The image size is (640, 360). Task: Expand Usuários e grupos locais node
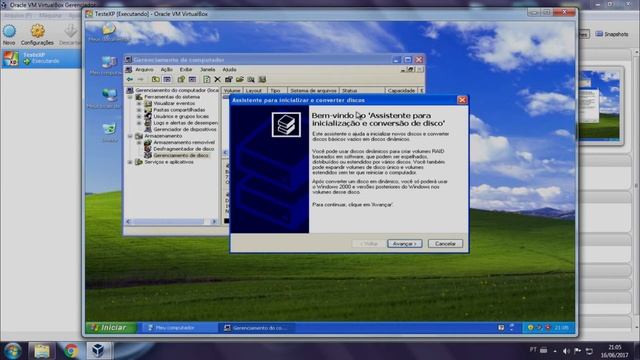[139, 117]
